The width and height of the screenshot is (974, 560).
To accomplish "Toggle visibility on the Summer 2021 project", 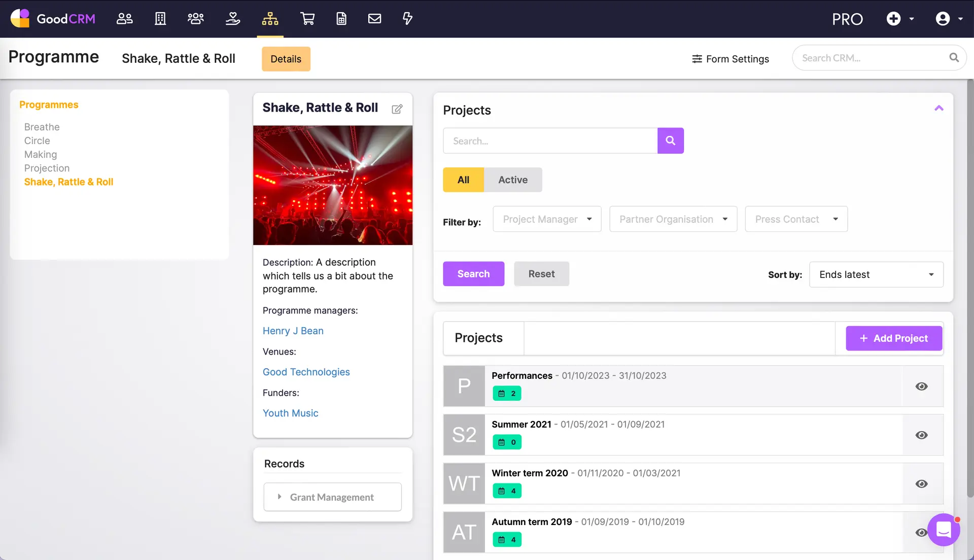I will pos(922,435).
